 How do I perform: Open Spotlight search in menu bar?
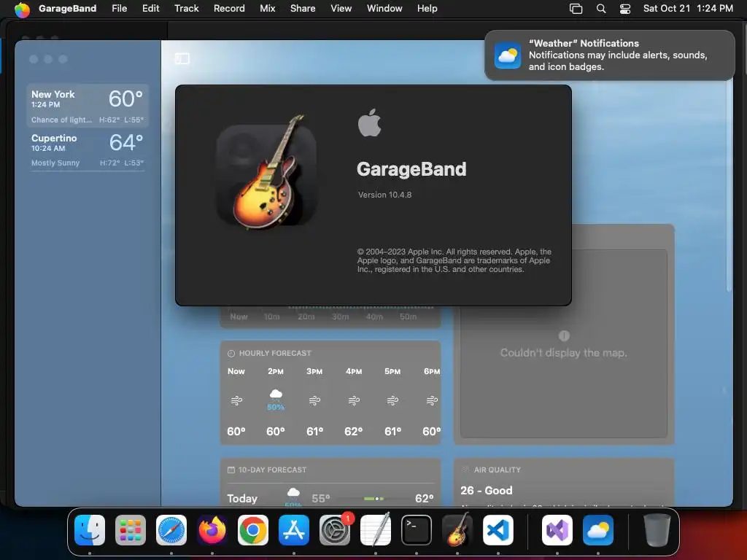click(601, 9)
